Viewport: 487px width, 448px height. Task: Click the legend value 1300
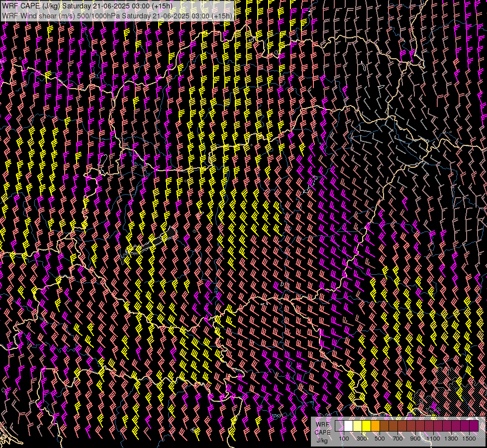(451, 439)
